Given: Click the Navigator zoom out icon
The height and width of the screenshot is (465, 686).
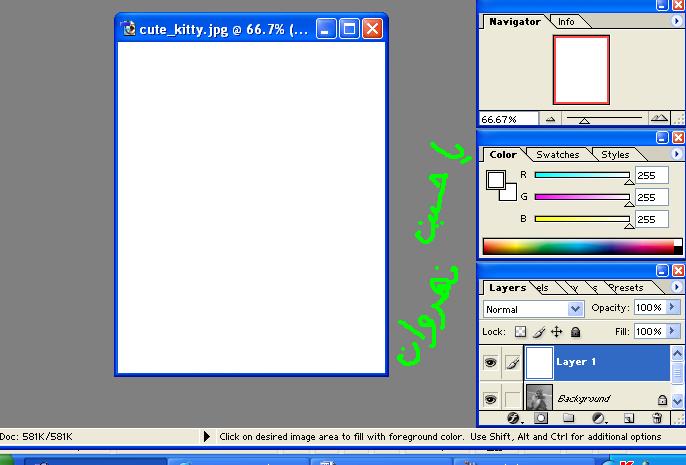Looking at the screenshot, I should pyautogui.click(x=550, y=119).
